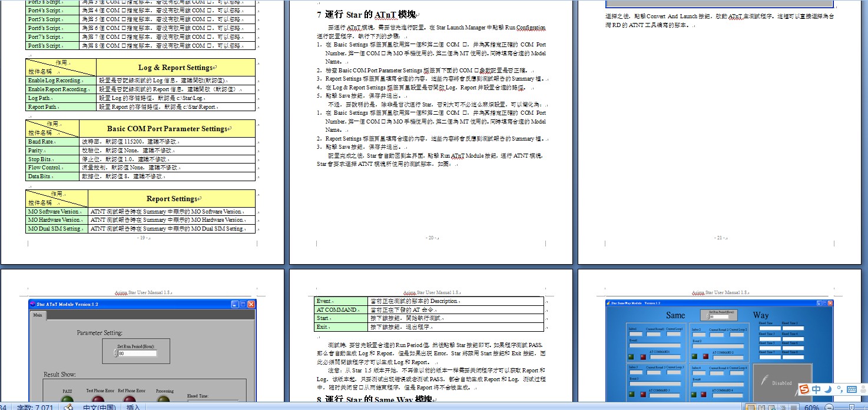The width and height of the screenshot is (868, 410).
Task: Open the IME soft keyboard icon
Action: click(x=852, y=389)
